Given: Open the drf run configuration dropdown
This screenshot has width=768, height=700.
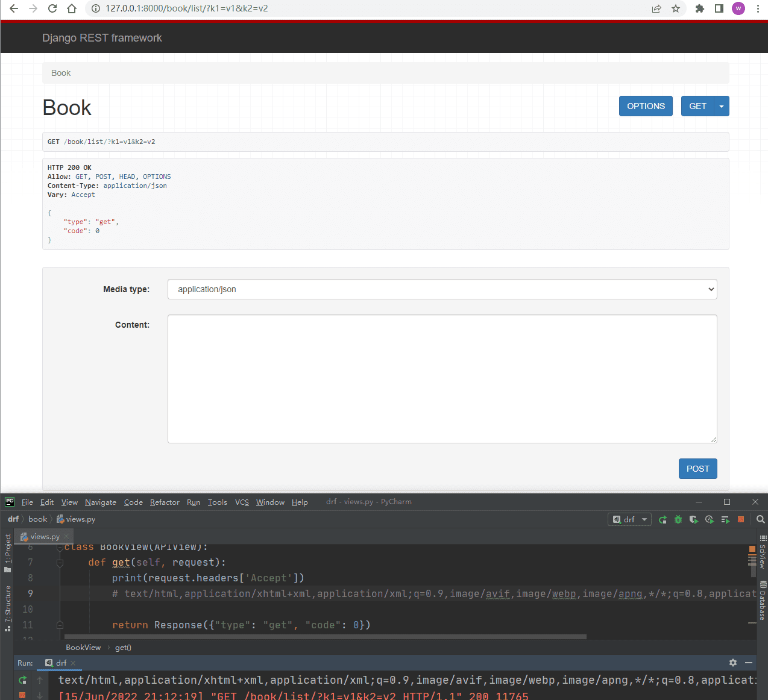Looking at the screenshot, I should coord(629,519).
